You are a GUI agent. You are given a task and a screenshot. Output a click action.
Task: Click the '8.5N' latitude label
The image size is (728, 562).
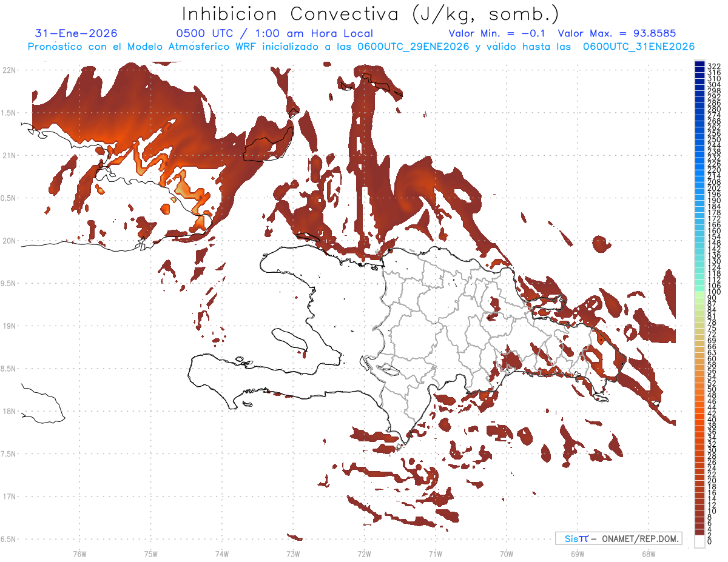[x=9, y=369]
